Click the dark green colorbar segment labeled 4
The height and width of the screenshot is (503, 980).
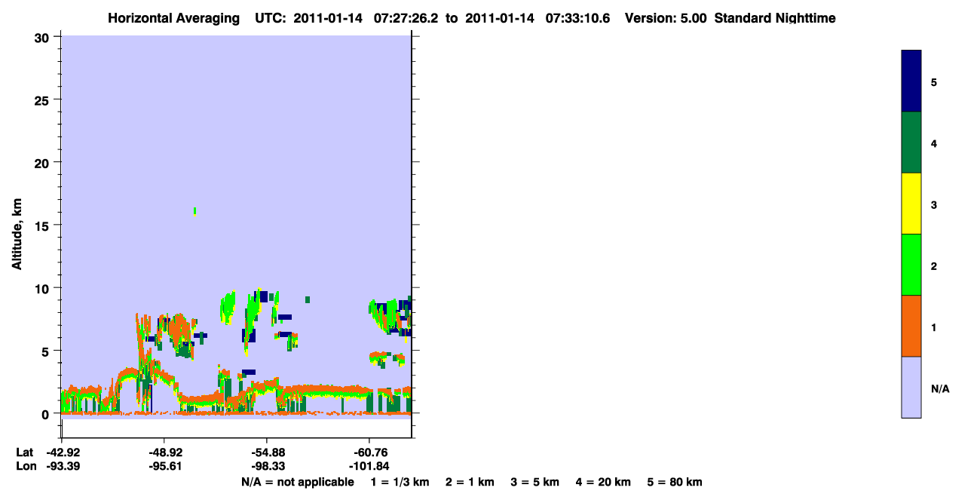(x=911, y=143)
